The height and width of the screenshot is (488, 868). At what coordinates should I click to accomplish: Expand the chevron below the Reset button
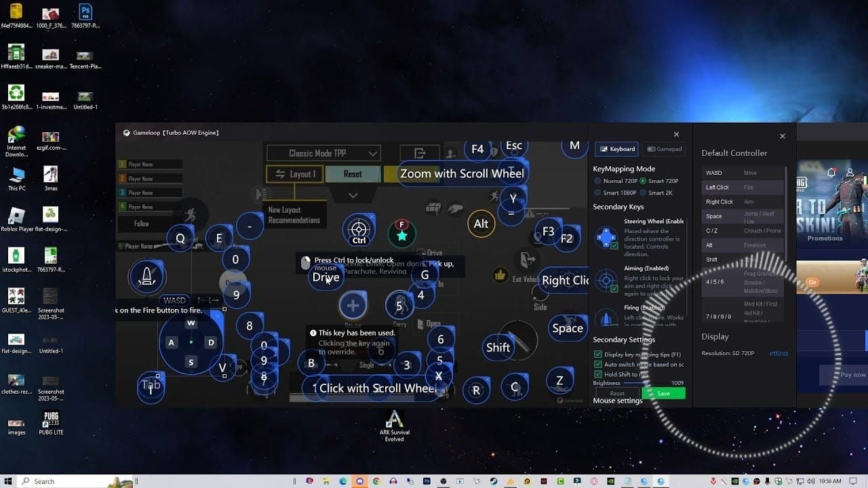353,195
